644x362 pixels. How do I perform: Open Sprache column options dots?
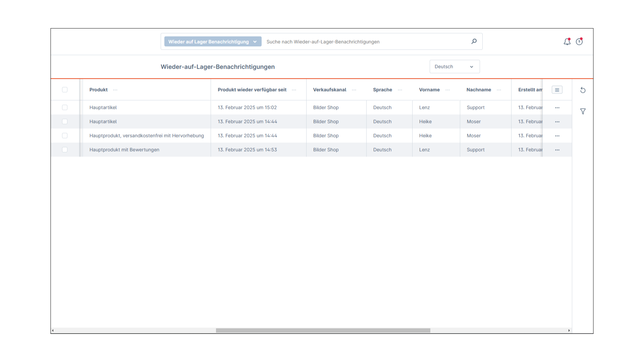(x=400, y=90)
